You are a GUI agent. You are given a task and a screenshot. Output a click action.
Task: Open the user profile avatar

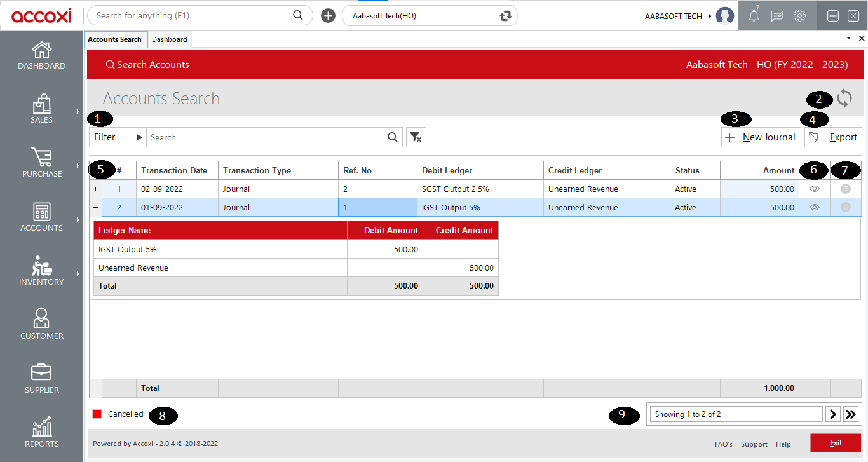[x=725, y=16]
